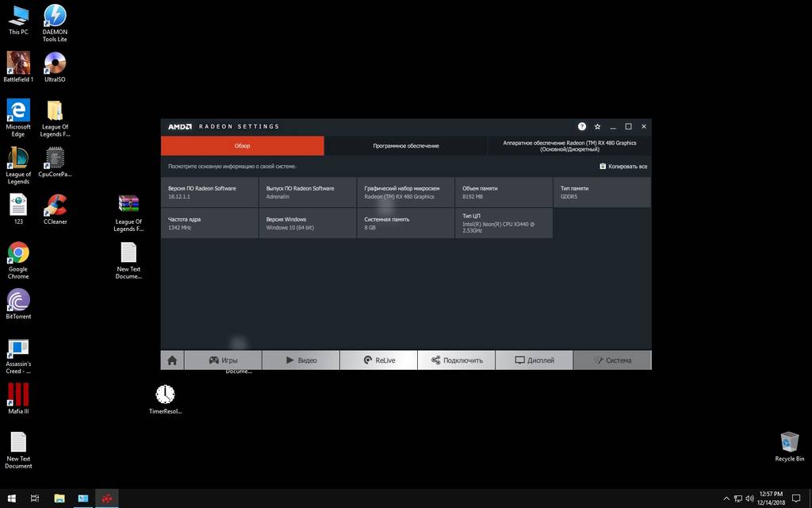The width and height of the screenshot is (812, 508).
Task: Select the Графический набор микросхем tile
Action: [405, 192]
